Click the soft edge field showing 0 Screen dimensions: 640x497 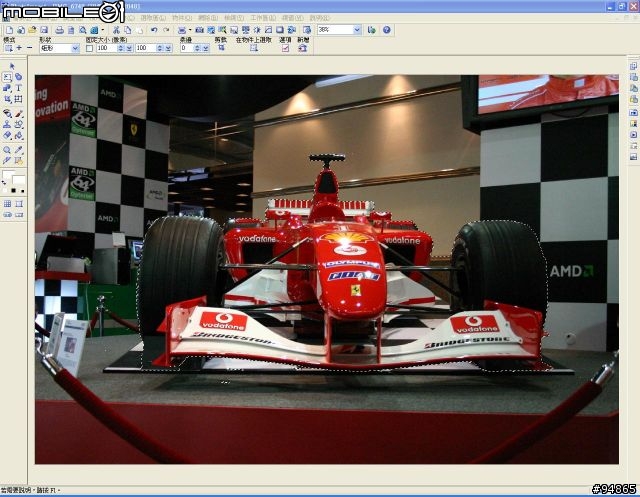[187, 48]
